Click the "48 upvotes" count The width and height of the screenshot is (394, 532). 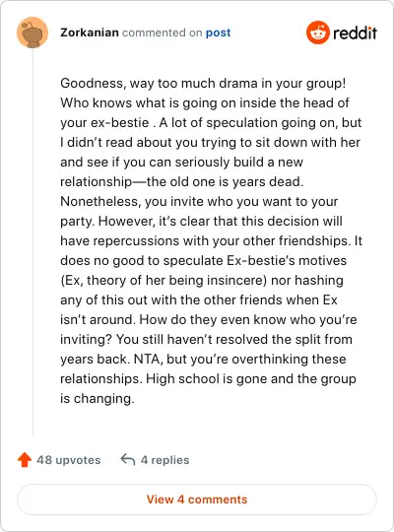tap(69, 460)
